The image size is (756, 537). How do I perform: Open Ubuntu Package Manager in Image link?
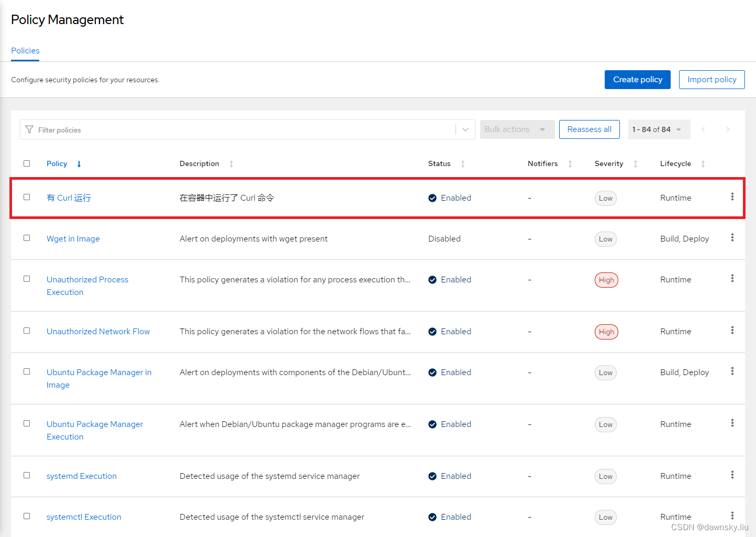pos(99,379)
